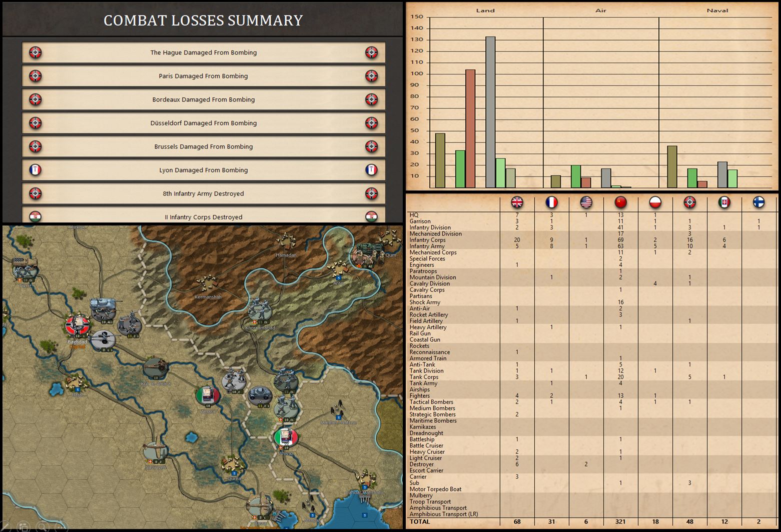The height and width of the screenshot is (532, 781).
Task: Click the tallest gray bar in the Land chart
Action: [x=490, y=112]
